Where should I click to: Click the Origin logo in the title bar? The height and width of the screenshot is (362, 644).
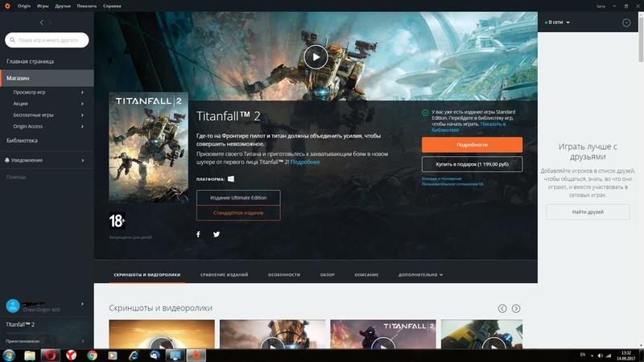pyautogui.click(x=7, y=6)
